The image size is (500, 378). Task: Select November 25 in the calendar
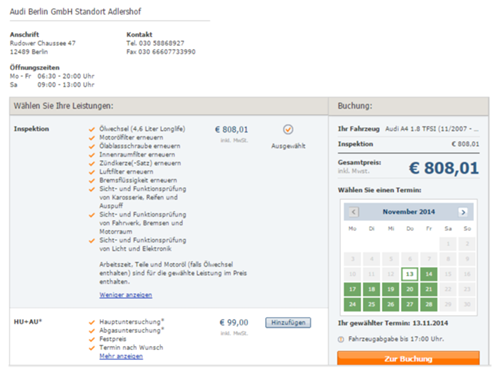(x=371, y=304)
